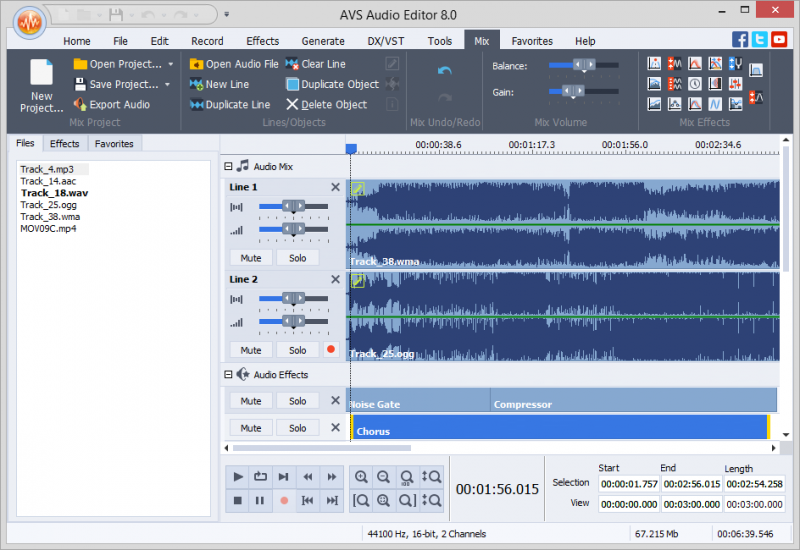
Task: Switch to the Home ribbon tab
Action: [77, 41]
